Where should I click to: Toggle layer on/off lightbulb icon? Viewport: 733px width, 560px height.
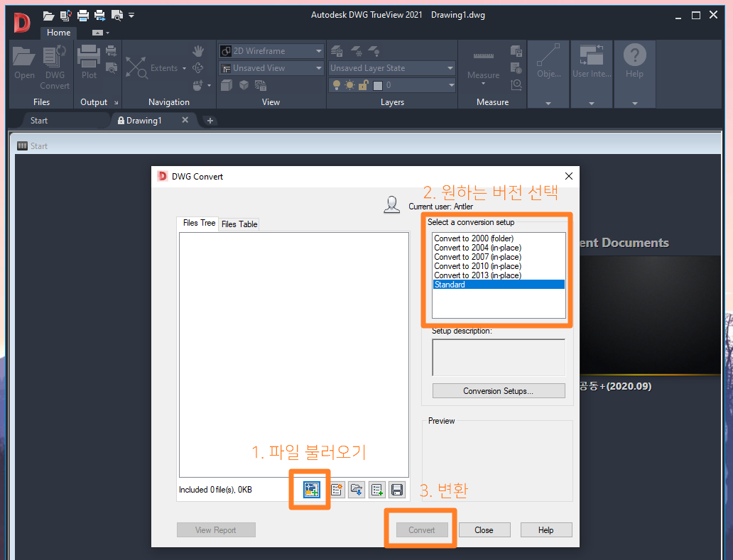pyautogui.click(x=336, y=85)
